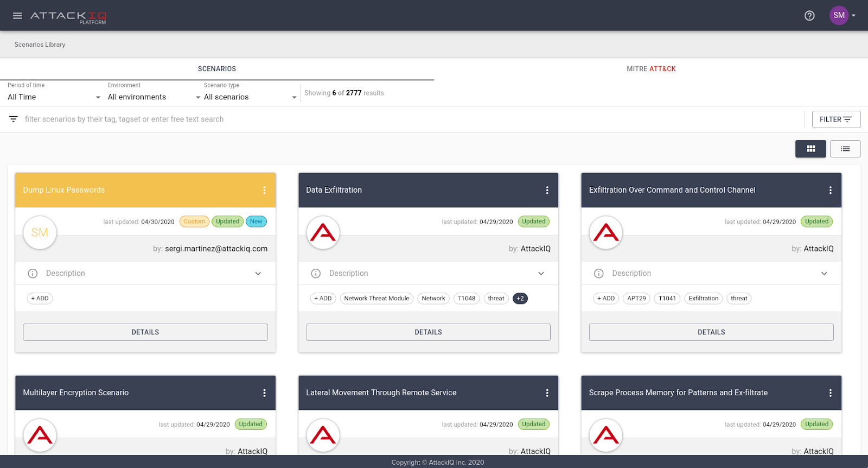Open kebab menu on Multilayer Encryption Scenario
Image resolution: width=868 pixels, height=468 pixels.
point(264,393)
